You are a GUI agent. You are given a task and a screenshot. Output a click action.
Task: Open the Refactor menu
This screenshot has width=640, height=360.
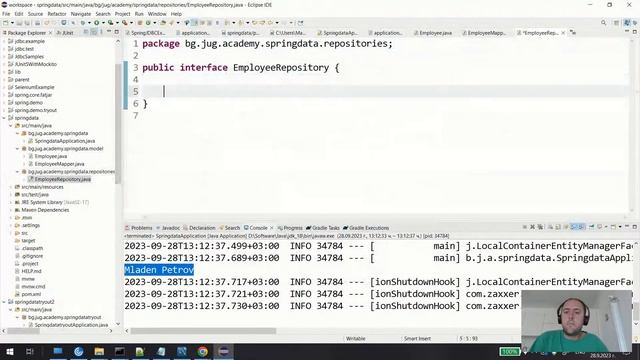57,14
